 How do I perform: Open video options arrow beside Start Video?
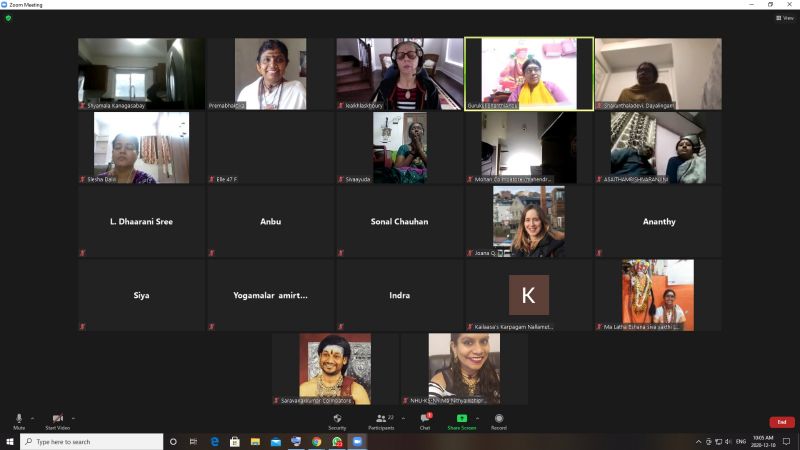(74, 417)
